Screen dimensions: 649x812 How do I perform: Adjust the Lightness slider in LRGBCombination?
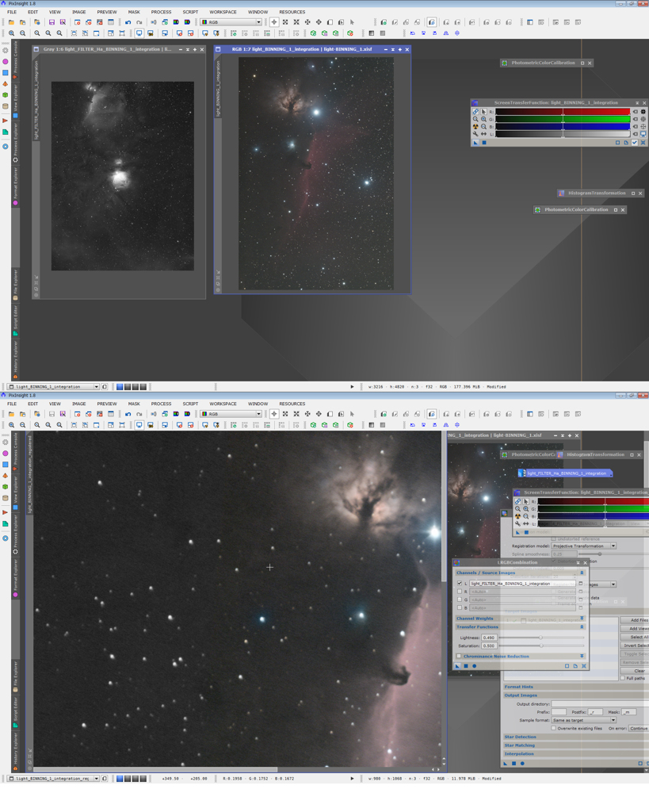[x=541, y=638]
